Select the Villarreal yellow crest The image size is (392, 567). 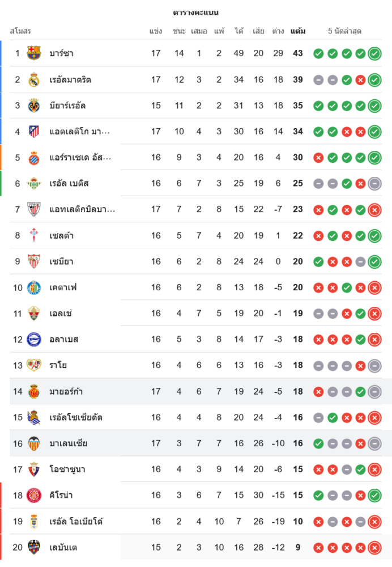tap(34, 105)
